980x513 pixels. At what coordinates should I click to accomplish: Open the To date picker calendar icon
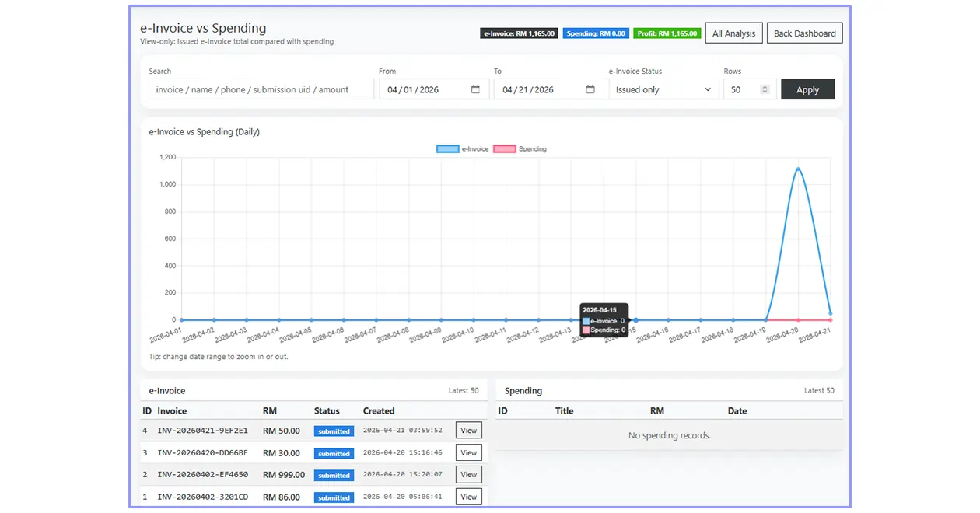point(592,89)
